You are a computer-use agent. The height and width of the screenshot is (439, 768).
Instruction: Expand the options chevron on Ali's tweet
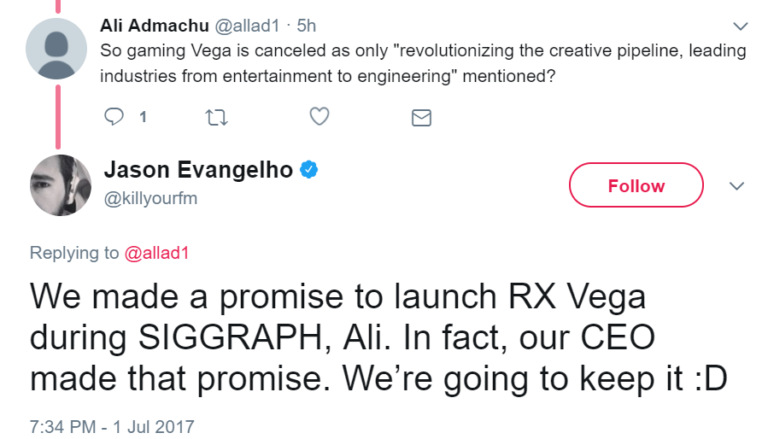coord(740,25)
